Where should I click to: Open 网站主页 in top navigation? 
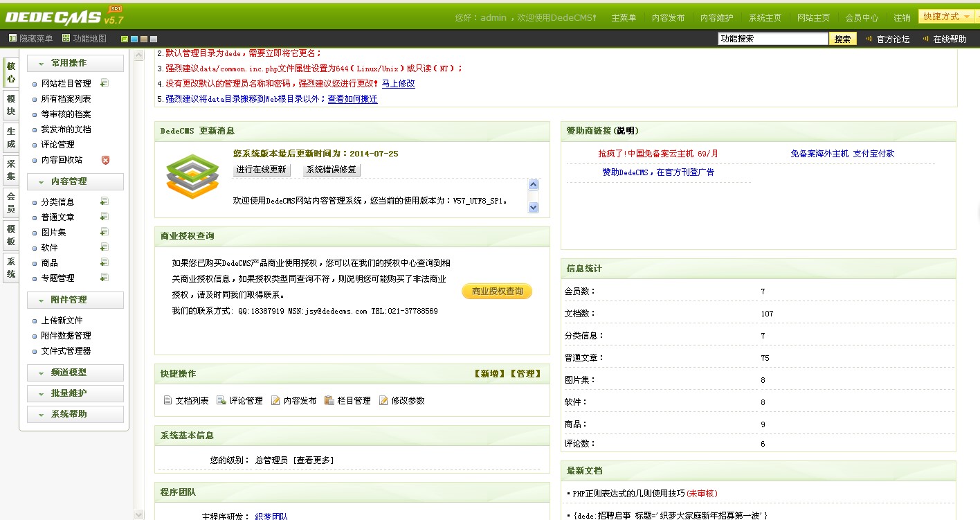coord(813,18)
